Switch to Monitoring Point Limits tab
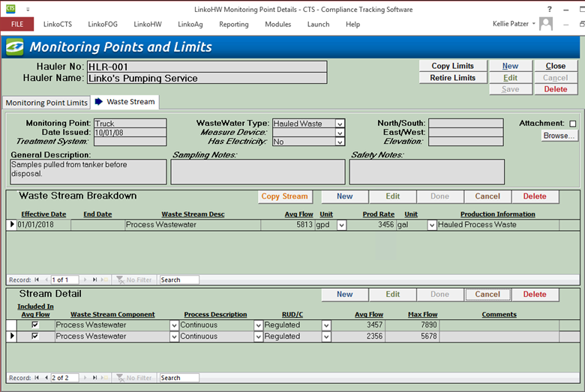 coord(46,103)
